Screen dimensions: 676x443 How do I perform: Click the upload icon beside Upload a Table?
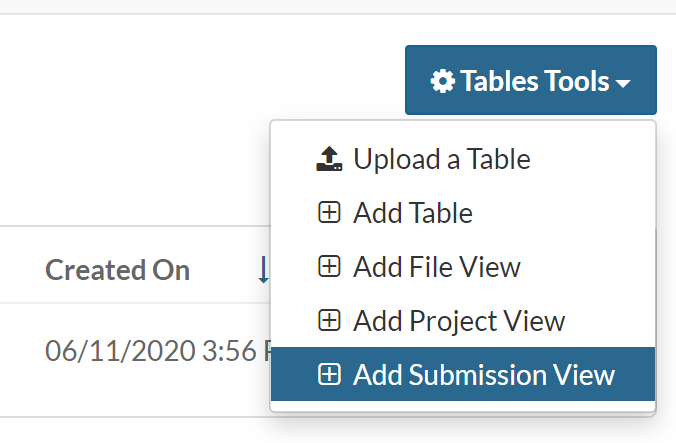click(329, 159)
